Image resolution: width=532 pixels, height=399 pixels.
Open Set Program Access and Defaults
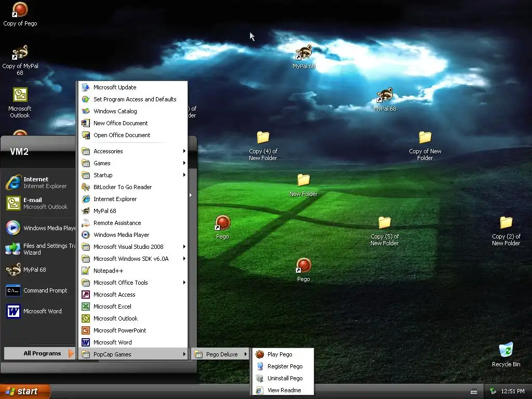133,99
